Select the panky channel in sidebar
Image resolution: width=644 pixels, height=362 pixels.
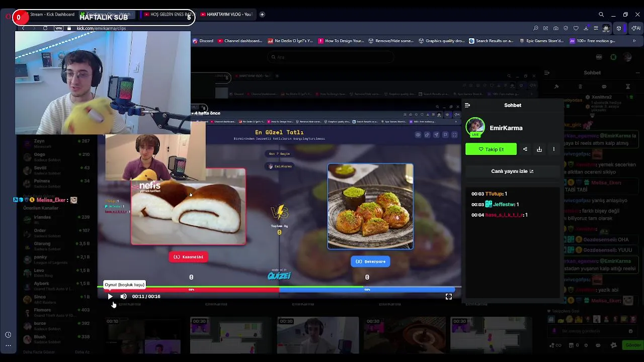point(56,259)
